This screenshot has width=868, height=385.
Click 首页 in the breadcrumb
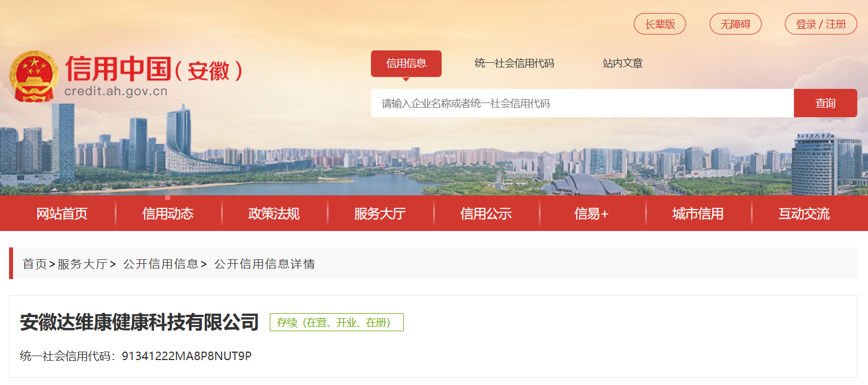coord(34,264)
